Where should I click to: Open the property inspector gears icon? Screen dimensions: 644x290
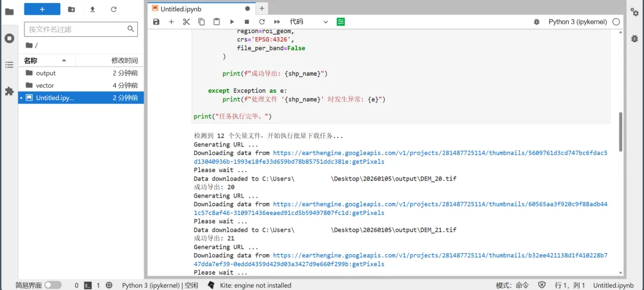[634, 11]
